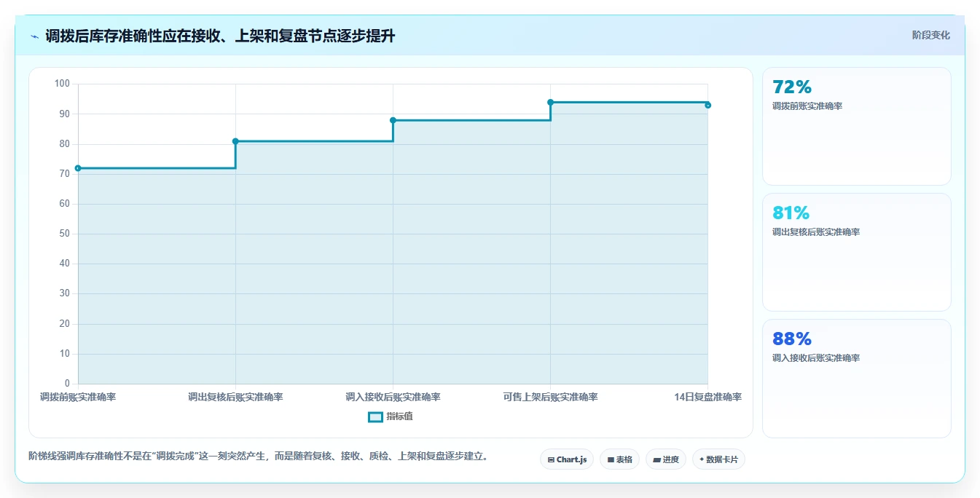Click data point at 88 on chart
This screenshot has width=980, height=498.
tap(393, 120)
